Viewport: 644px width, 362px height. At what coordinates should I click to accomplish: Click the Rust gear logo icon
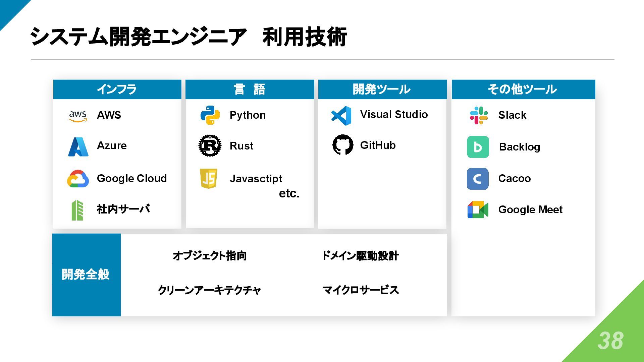(x=210, y=146)
